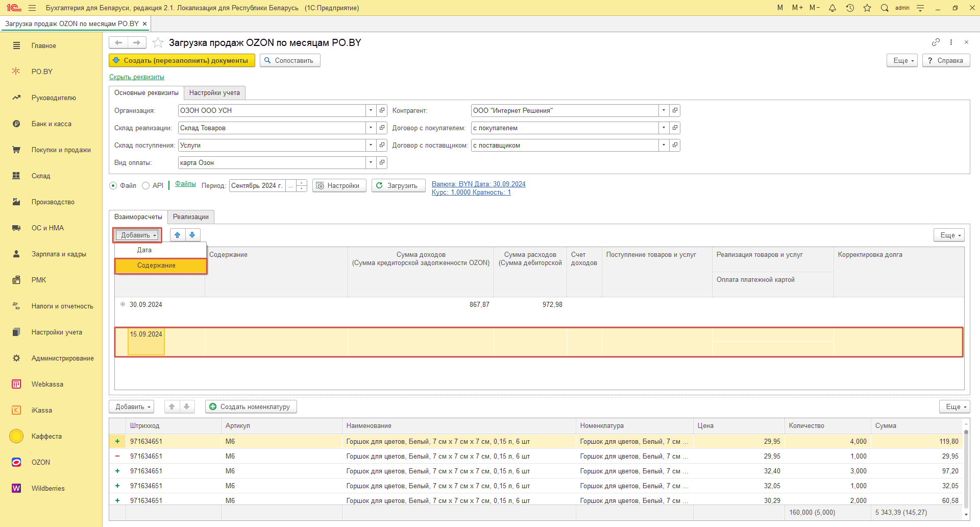The height and width of the screenshot is (527, 980).
Task: Click Скрыть реквизиты link
Action: [137, 77]
